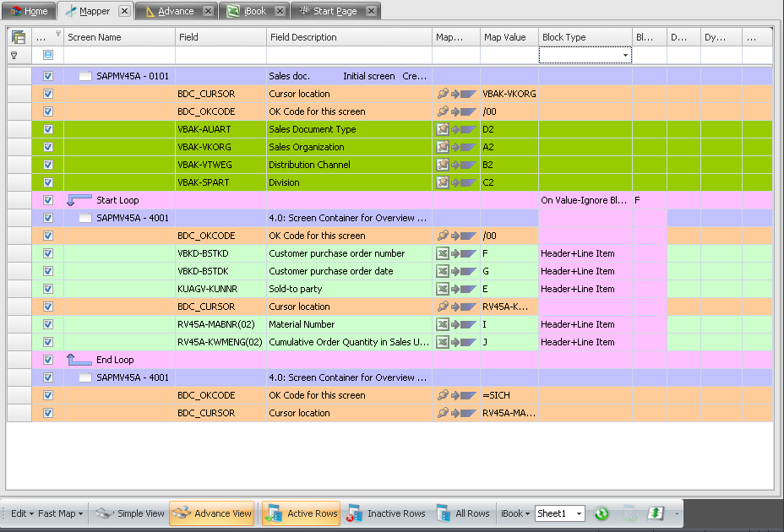This screenshot has width=784, height=532.
Task: Open the Sheet1 sheet selector dropdown
Action: (579, 513)
